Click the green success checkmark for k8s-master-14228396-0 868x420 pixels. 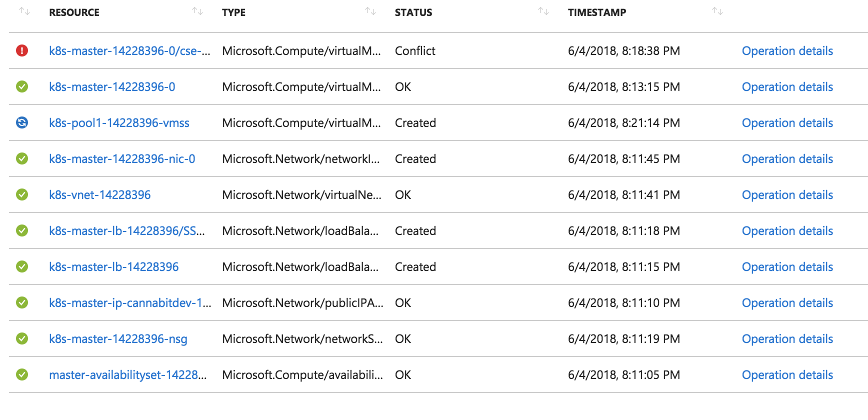coord(22,86)
